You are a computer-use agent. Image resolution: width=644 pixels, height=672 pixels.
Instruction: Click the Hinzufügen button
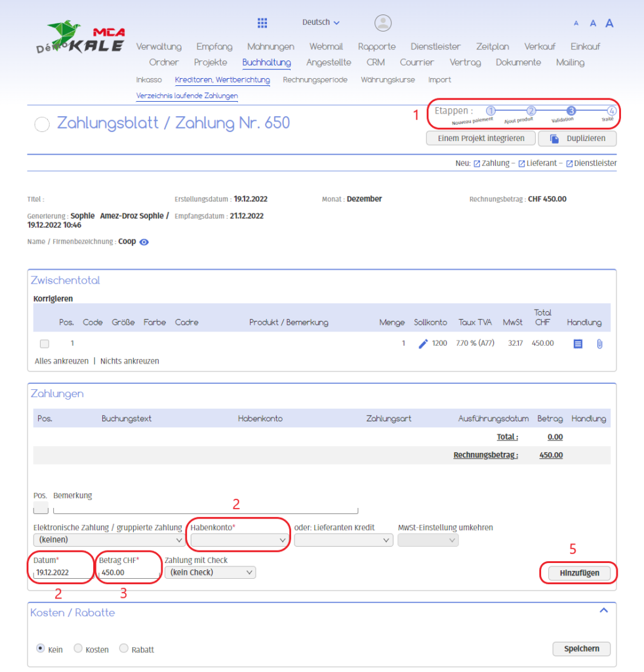579,573
